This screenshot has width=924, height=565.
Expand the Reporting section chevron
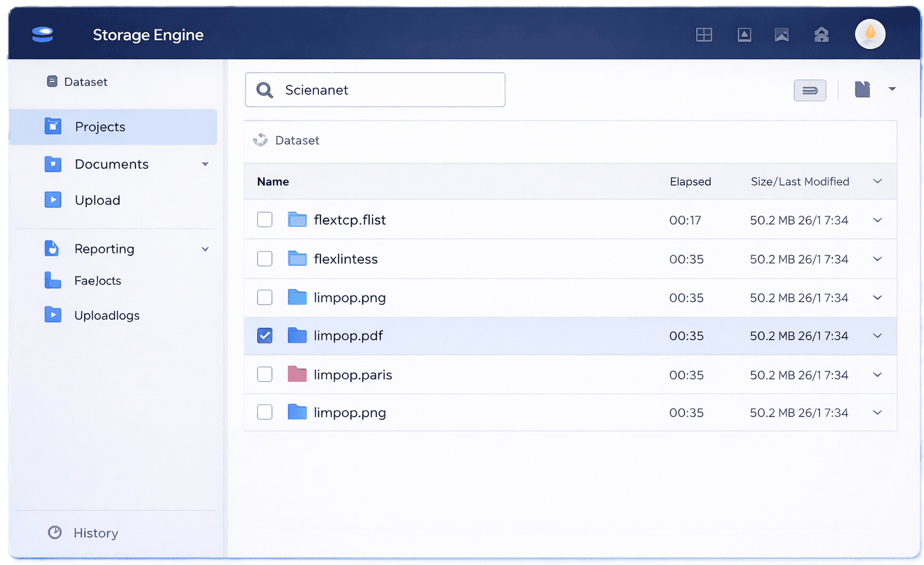coord(205,249)
